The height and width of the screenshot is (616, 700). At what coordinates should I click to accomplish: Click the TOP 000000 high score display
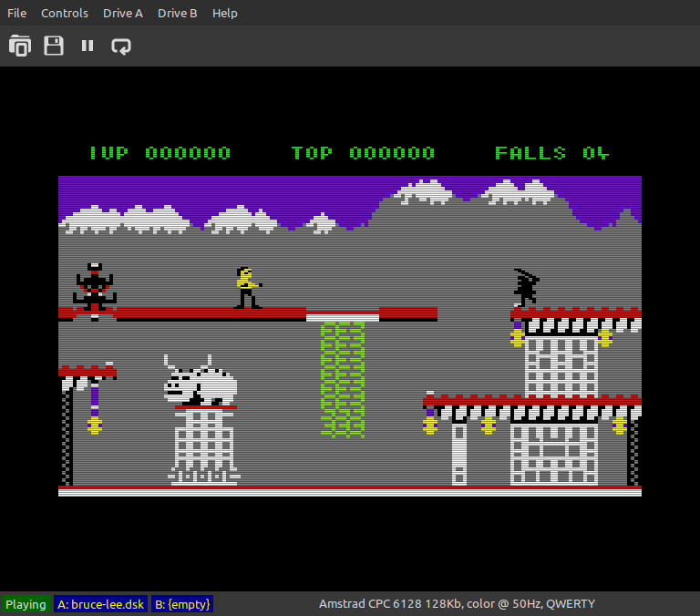[x=363, y=153]
